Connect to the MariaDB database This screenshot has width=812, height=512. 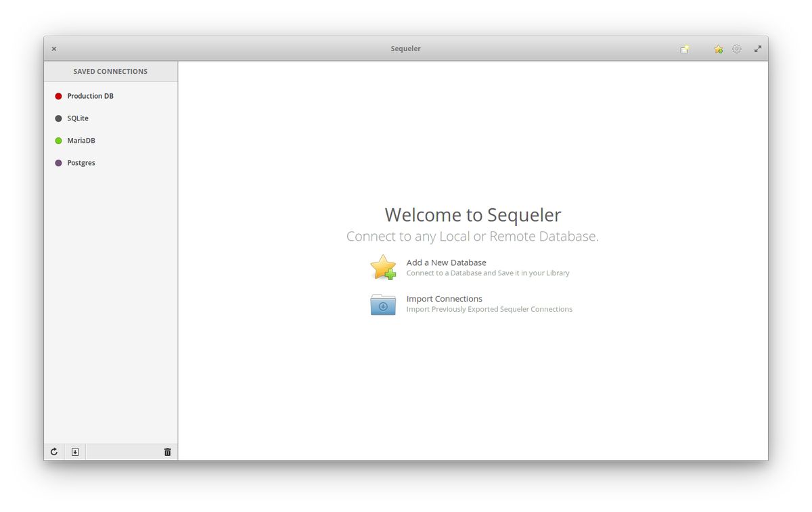point(81,140)
